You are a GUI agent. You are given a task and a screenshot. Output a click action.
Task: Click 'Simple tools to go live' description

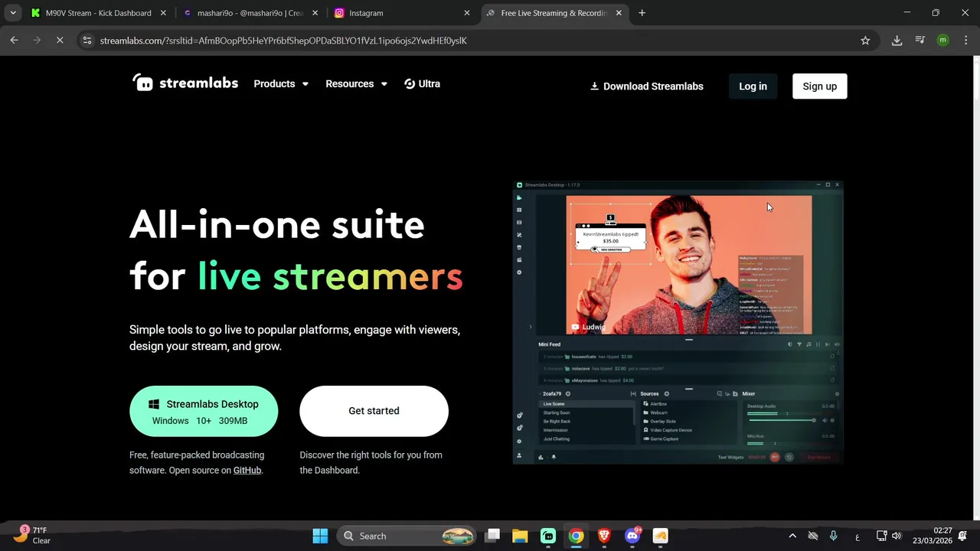295,337
